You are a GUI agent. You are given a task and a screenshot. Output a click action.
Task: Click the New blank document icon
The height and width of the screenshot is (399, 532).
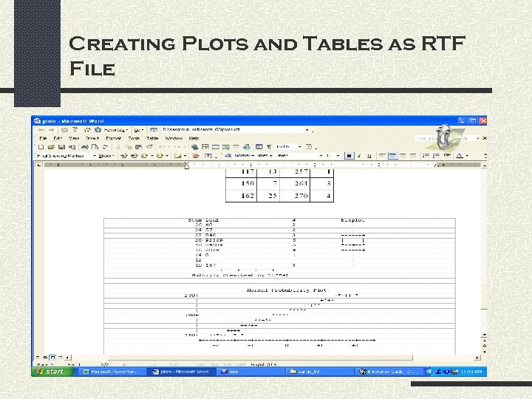[41, 147]
